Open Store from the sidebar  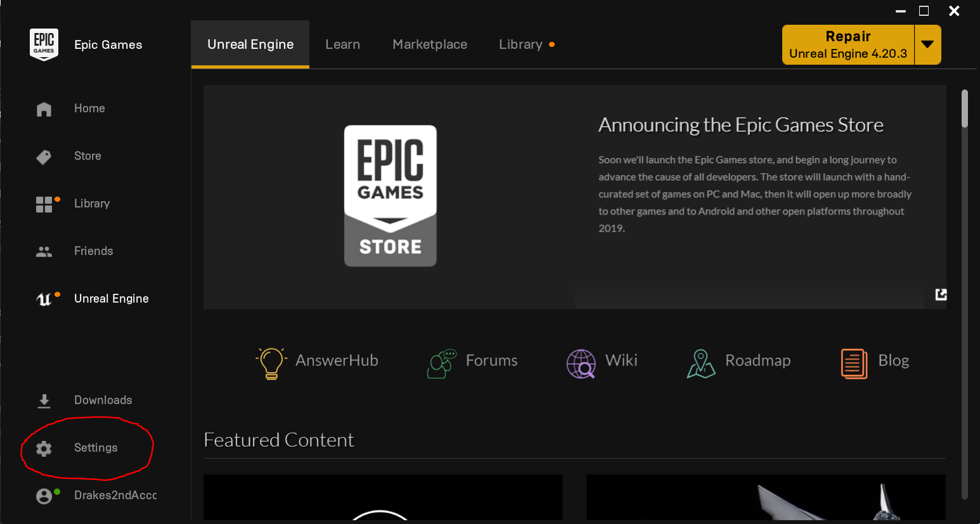[87, 156]
